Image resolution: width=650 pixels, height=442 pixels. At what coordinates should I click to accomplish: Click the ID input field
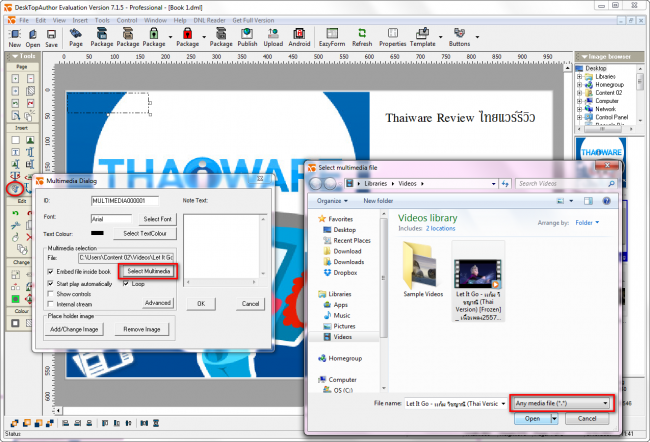(124, 201)
